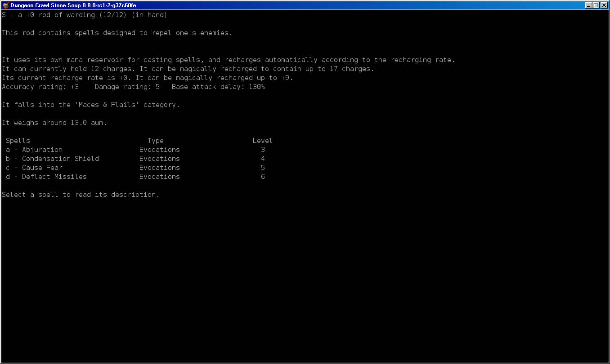The height and width of the screenshot is (364, 610).
Task: Select spell 'a - Abjuration'
Action: tap(34, 150)
